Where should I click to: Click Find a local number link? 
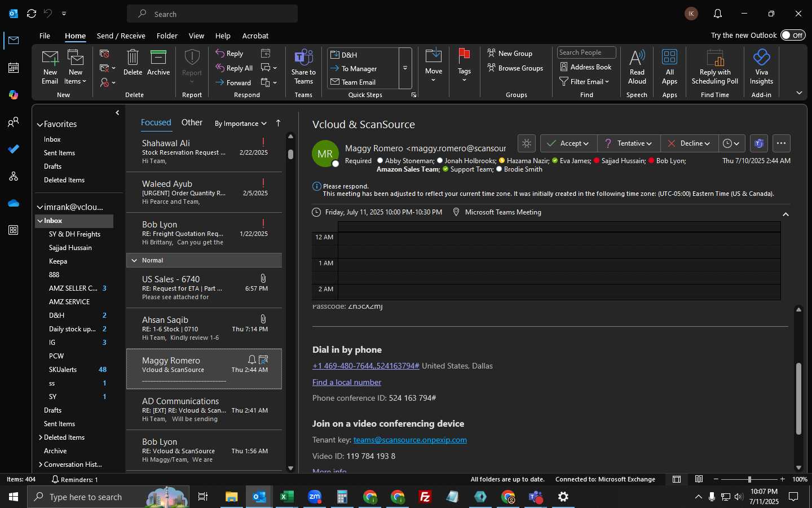(x=347, y=382)
